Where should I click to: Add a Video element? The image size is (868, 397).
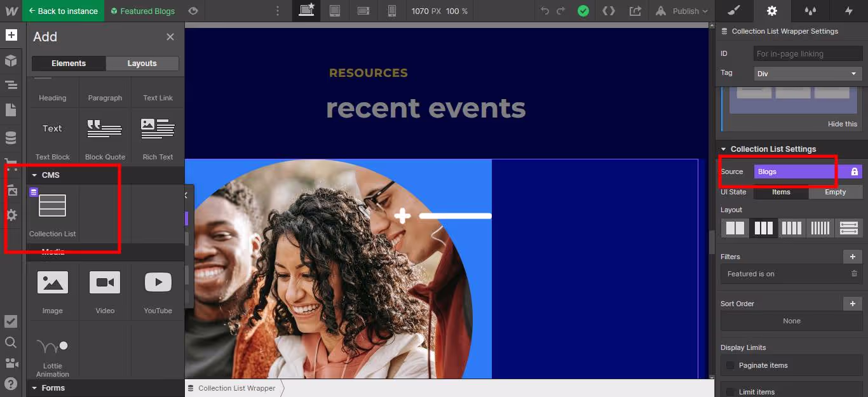(x=105, y=290)
